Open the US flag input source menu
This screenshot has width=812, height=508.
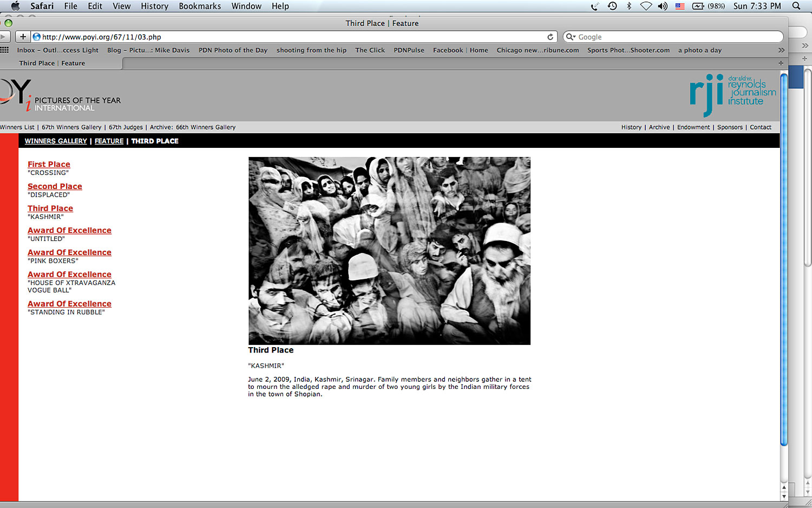(680, 6)
